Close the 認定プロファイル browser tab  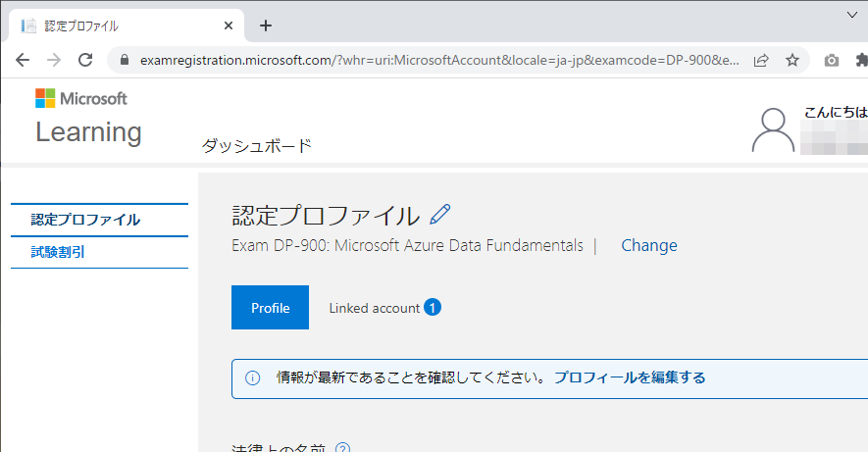[x=229, y=25]
